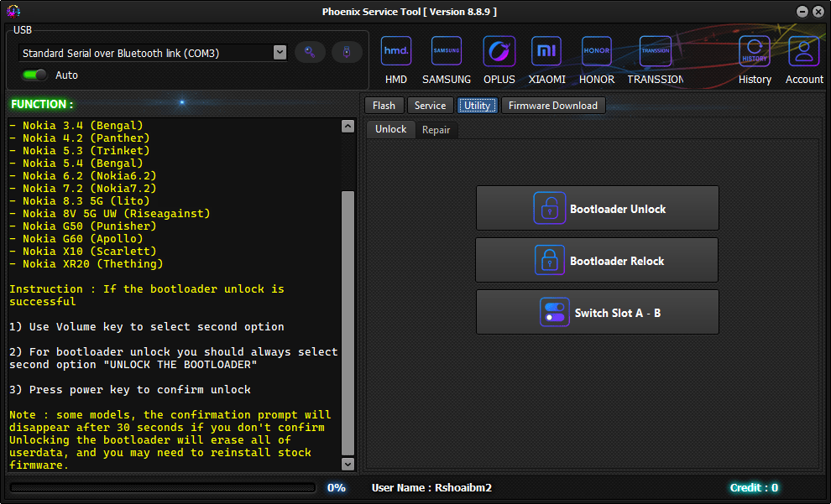This screenshot has height=504, width=831.
Task: Click the 'Nokia 4.2 (Panther)' log line
Action: (x=80, y=138)
